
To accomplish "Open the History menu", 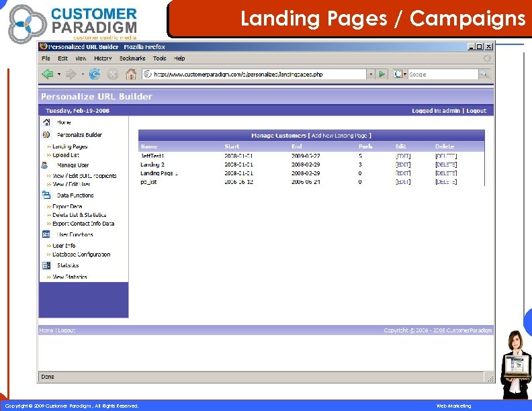I will [103, 58].
